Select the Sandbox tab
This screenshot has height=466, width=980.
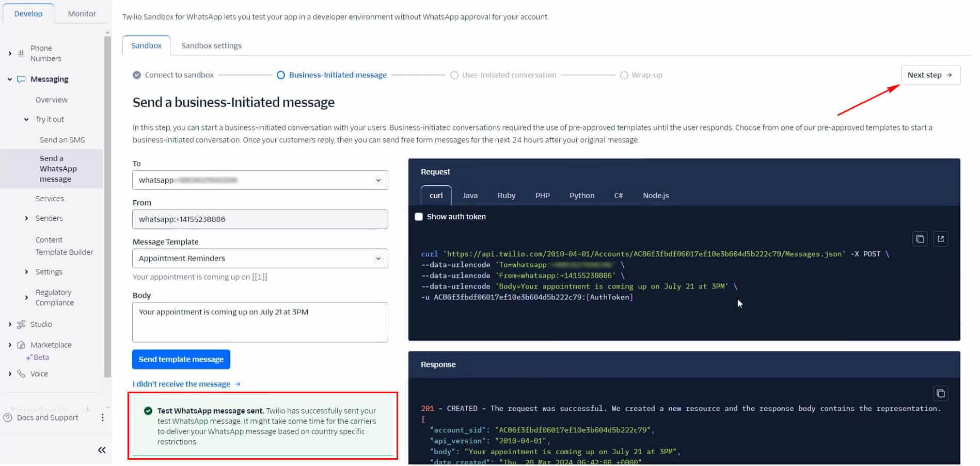pos(146,45)
